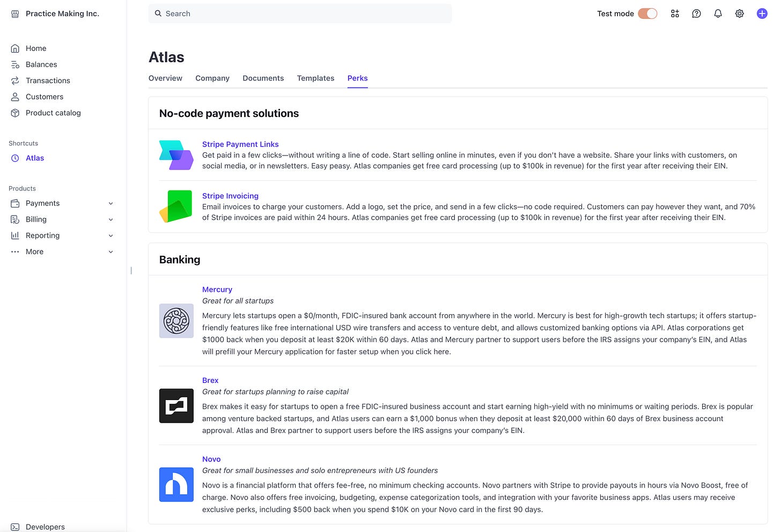Image resolution: width=781 pixels, height=532 pixels.
Task: Expand the Billing menu chevron
Action: point(110,219)
